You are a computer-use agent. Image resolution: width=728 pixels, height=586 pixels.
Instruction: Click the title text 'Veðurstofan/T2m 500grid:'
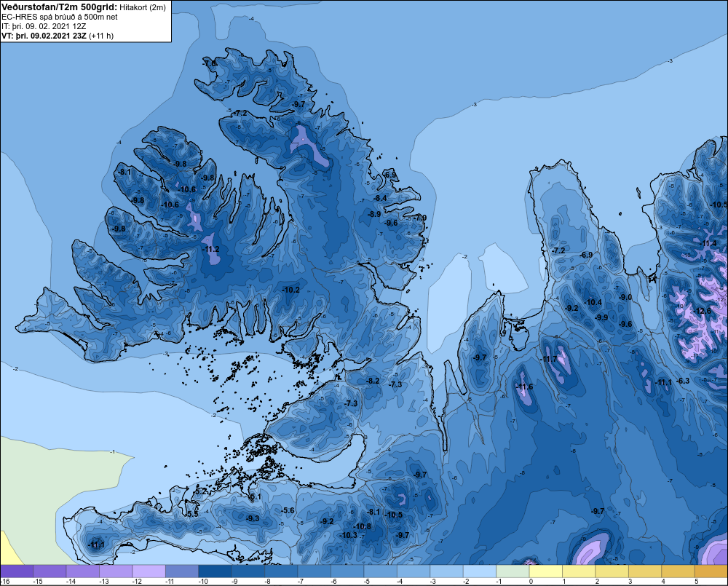point(60,7)
